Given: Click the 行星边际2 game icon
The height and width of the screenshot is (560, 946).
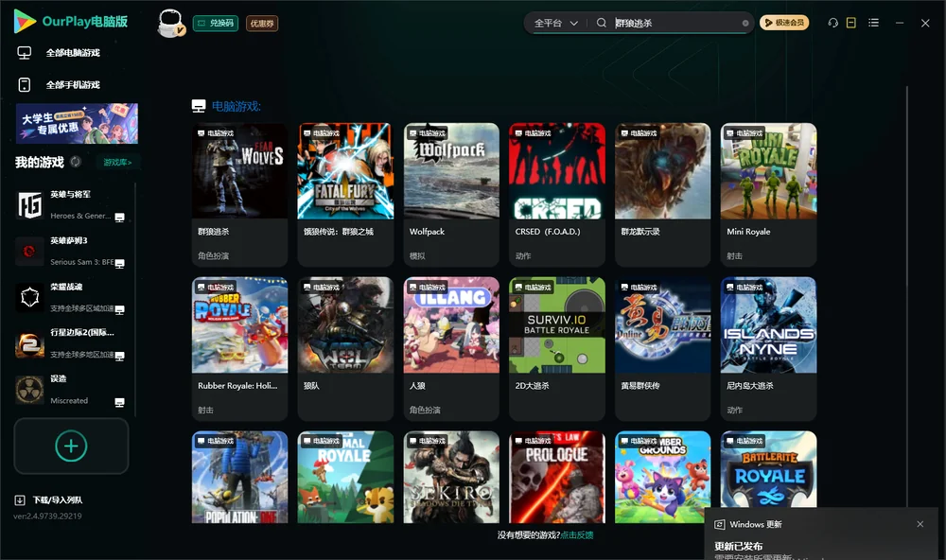Looking at the screenshot, I should pos(29,344).
